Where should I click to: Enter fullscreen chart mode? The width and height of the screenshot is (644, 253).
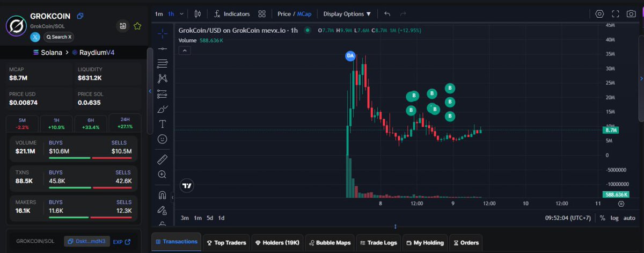coord(616,14)
